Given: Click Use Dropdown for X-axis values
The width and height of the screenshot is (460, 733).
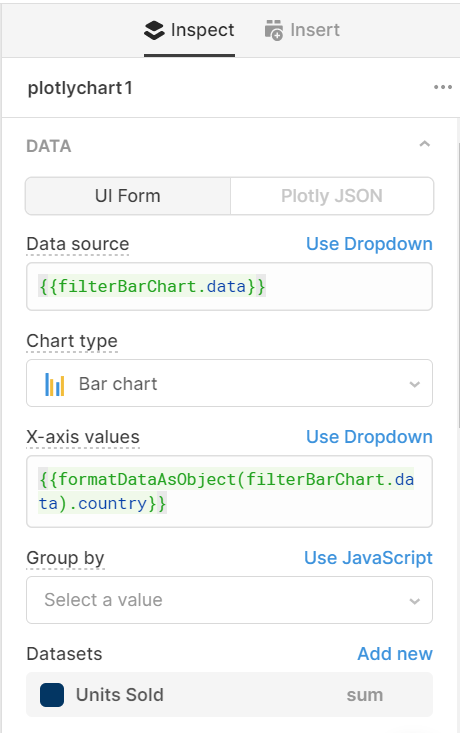Looking at the screenshot, I should [x=369, y=437].
